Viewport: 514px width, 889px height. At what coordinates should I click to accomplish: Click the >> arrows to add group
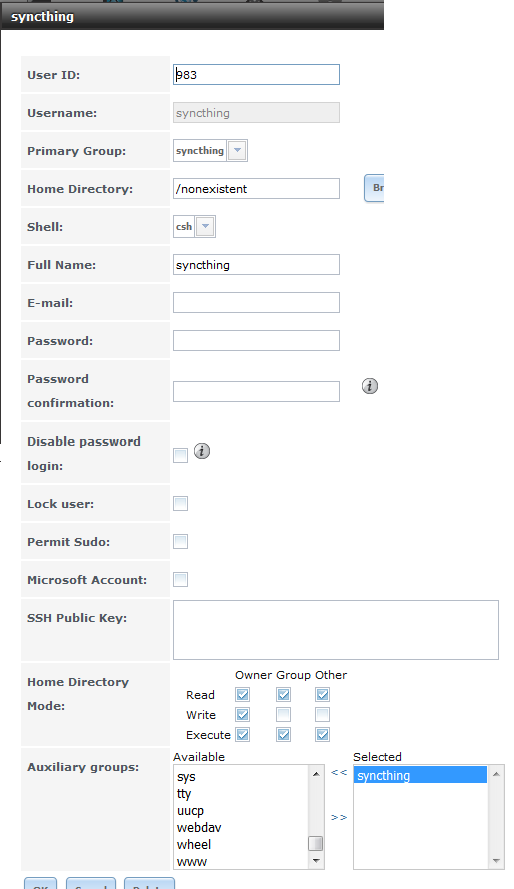point(339,817)
